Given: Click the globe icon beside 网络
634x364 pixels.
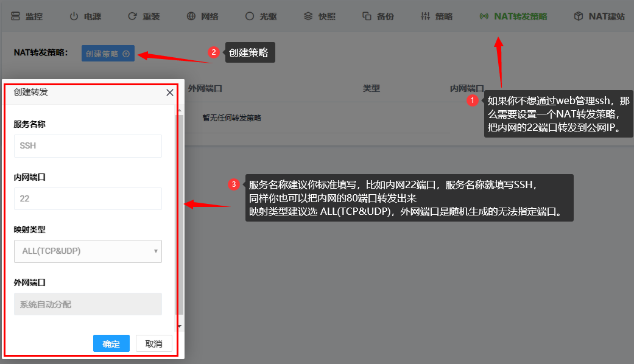Looking at the screenshot, I should coord(191,16).
